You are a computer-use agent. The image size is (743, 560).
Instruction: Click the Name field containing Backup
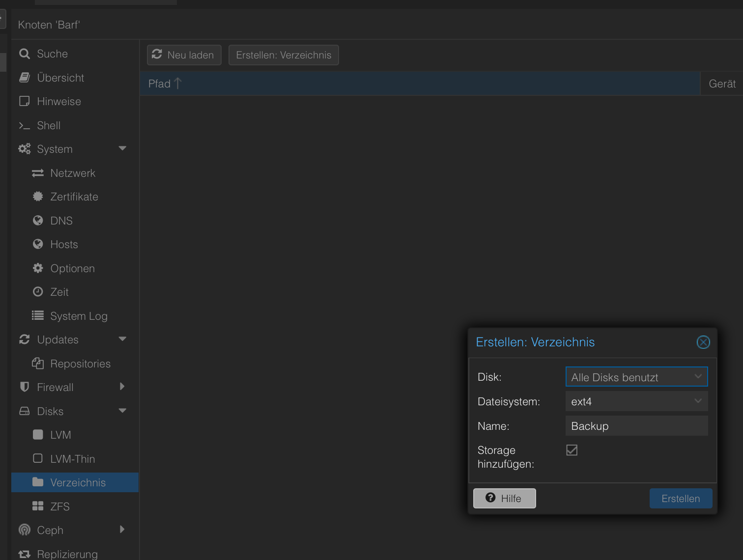click(636, 426)
